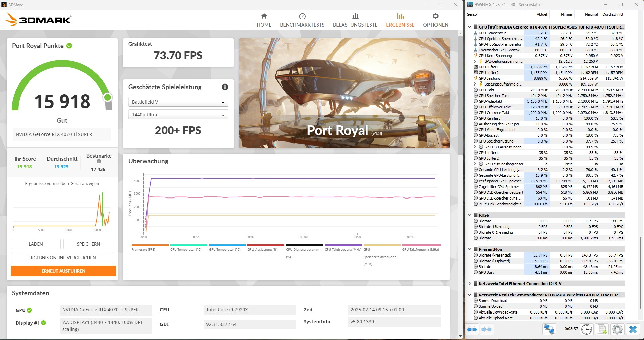
Task: Click the orange Framerate (FPS) legend color bar
Action: 150,245
